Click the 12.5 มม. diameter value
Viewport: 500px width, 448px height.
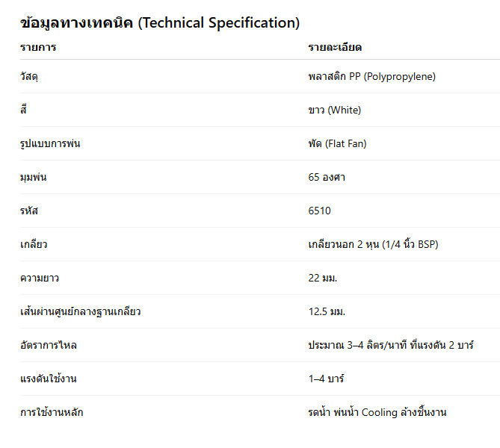tap(327, 311)
